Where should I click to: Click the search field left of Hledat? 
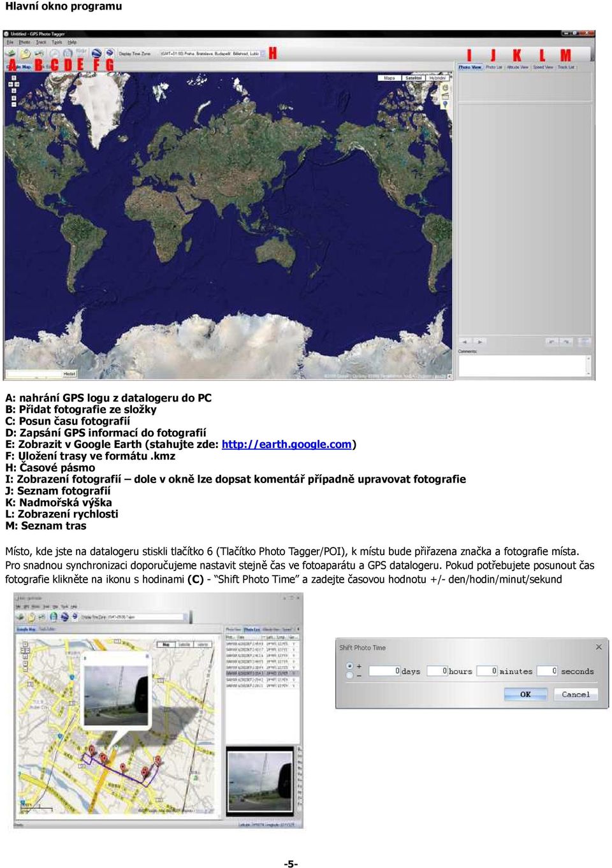pyautogui.click(x=33, y=374)
